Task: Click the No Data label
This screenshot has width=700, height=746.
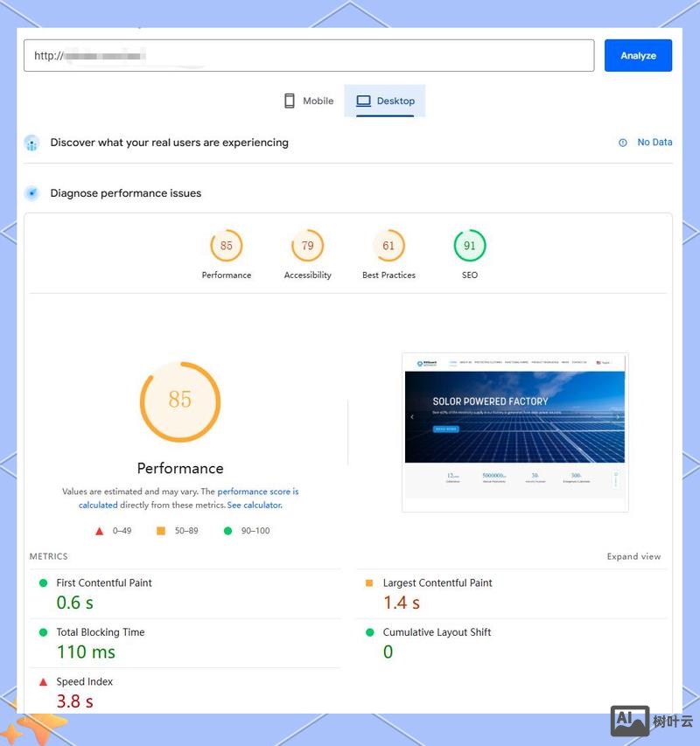Action: point(654,143)
